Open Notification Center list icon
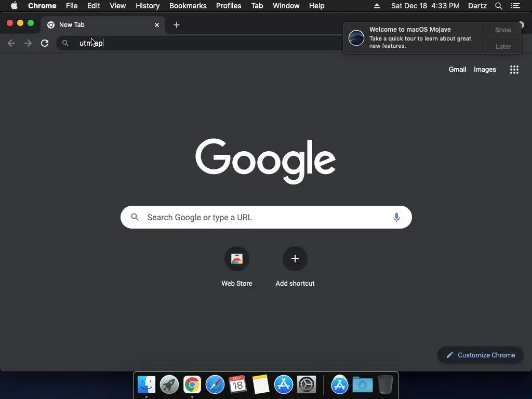Image resolution: width=532 pixels, height=399 pixels. pos(515,6)
